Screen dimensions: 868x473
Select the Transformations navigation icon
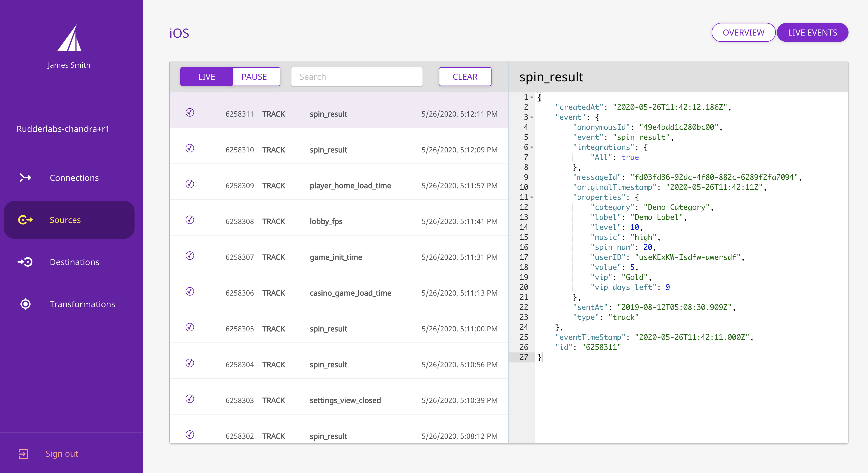[25, 303]
